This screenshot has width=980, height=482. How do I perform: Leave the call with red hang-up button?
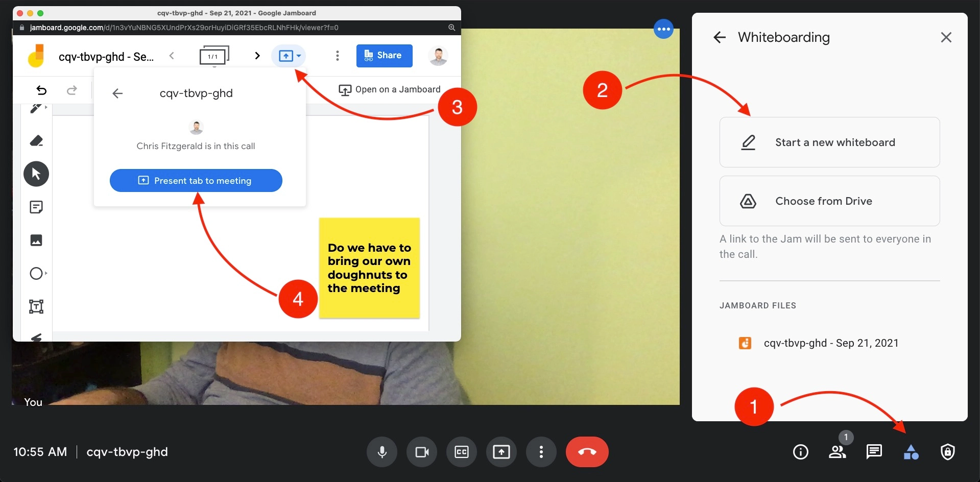point(587,452)
